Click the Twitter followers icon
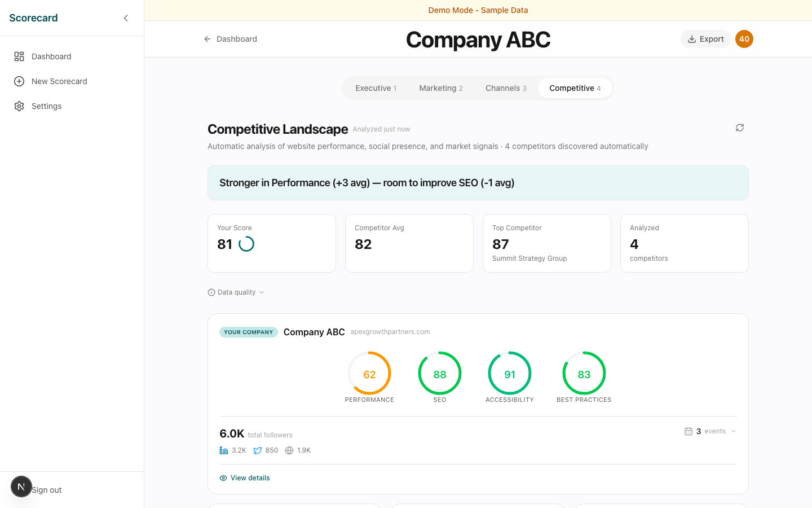812x508 pixels. point(257,450)
